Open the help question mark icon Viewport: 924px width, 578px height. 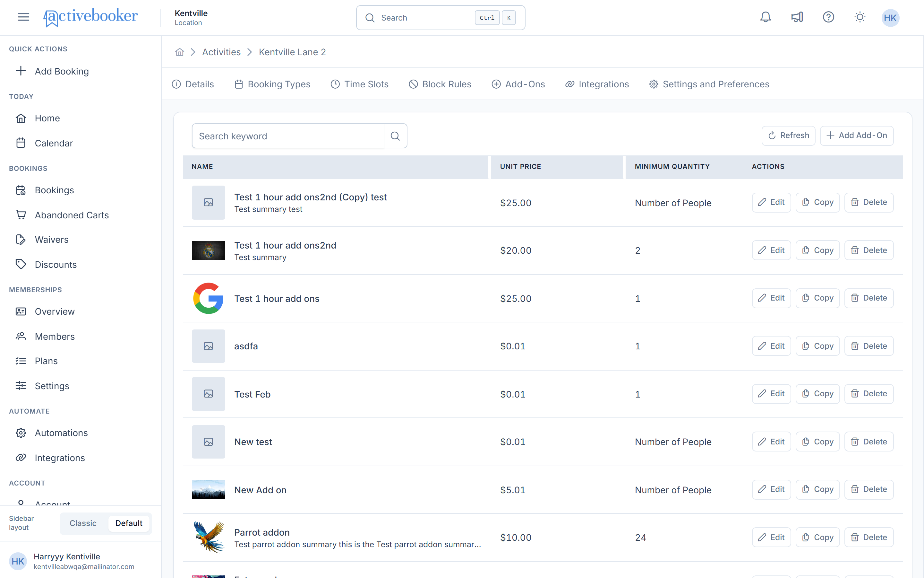(x=828, y=17)
